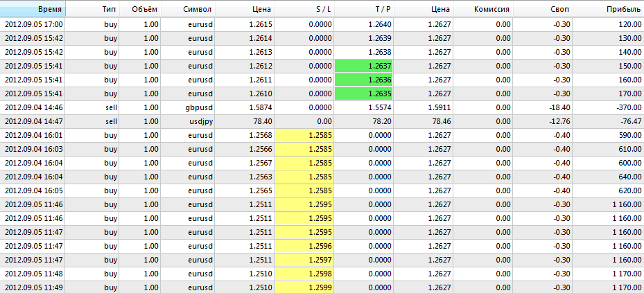Click the yellow 1.2596 stop loss cell
Screen dimensions: 644x293
pyautogui.click(x=304, y=246)
